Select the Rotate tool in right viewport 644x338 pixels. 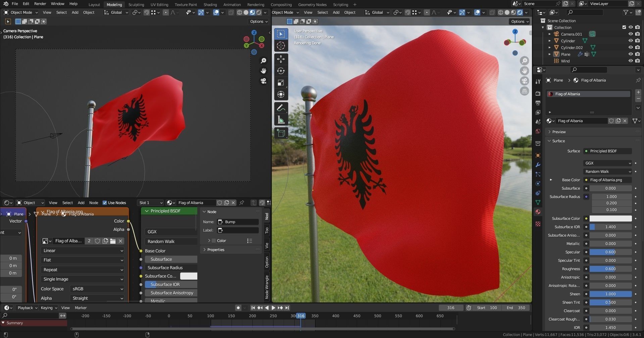pyautogui.click(x=281, y=71)
